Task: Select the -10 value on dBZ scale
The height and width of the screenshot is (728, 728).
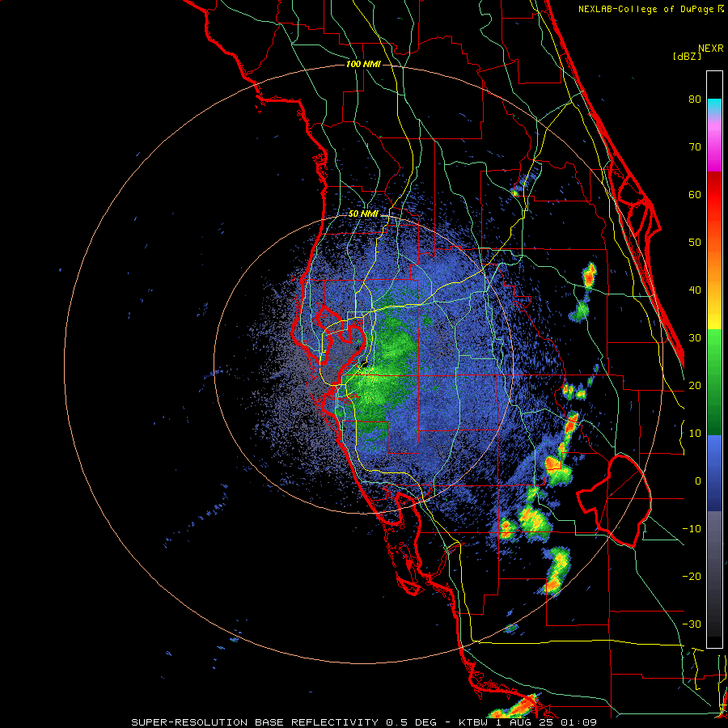Action: [692, 529]
